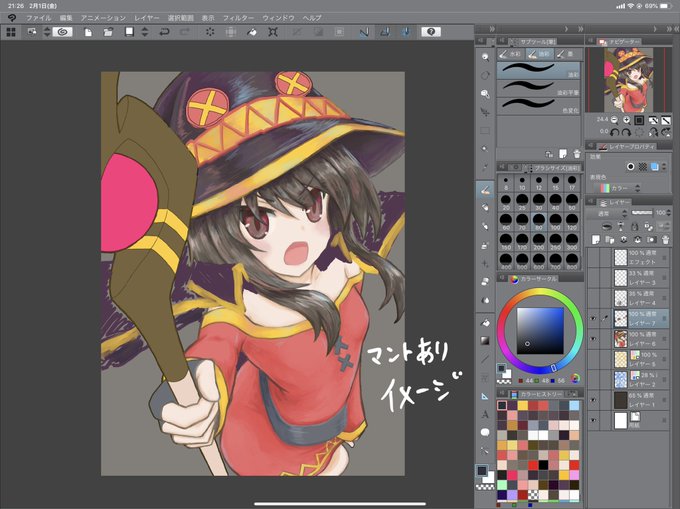Open the expression color dropdown
This screenshot has height=509, width=680.
pos(619,188)
